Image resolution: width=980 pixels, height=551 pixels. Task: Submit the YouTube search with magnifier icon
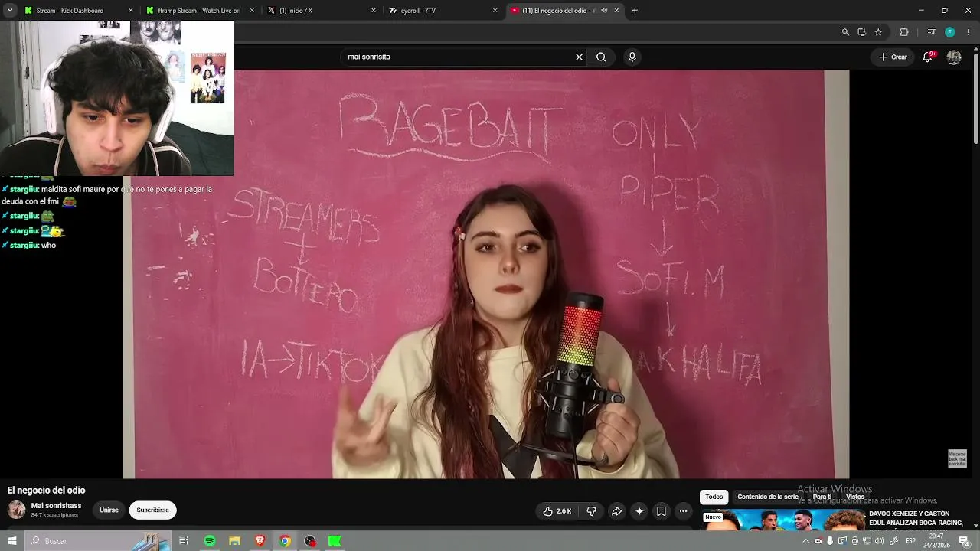601,57
